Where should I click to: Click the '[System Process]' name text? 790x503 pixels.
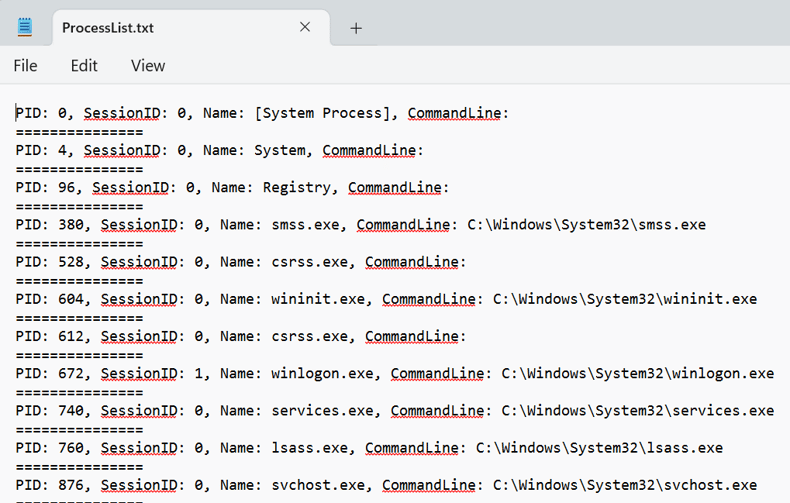322,113
